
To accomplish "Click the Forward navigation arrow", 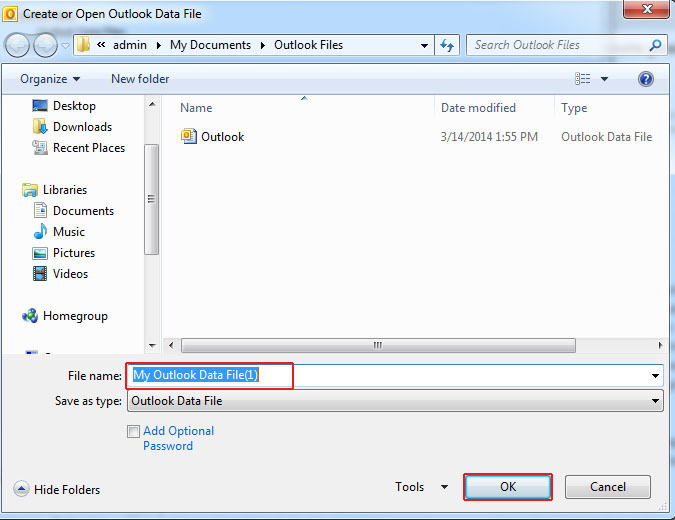I will (45, 45).
